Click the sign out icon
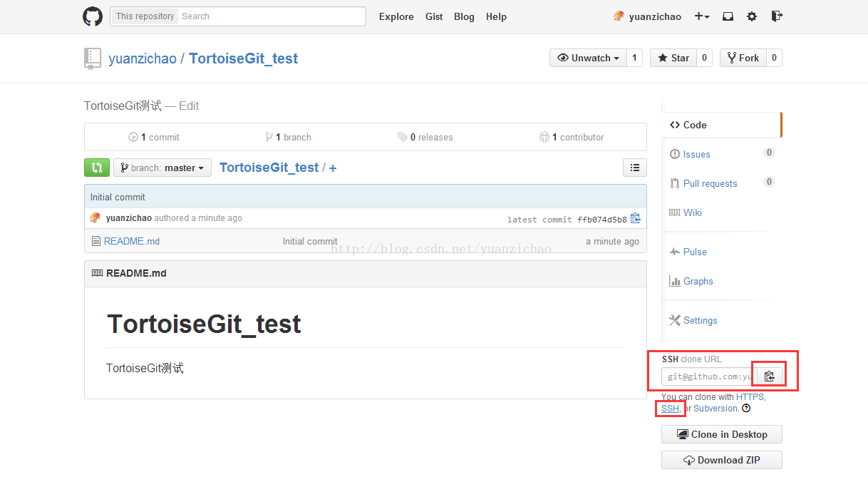 pos(777,16)
